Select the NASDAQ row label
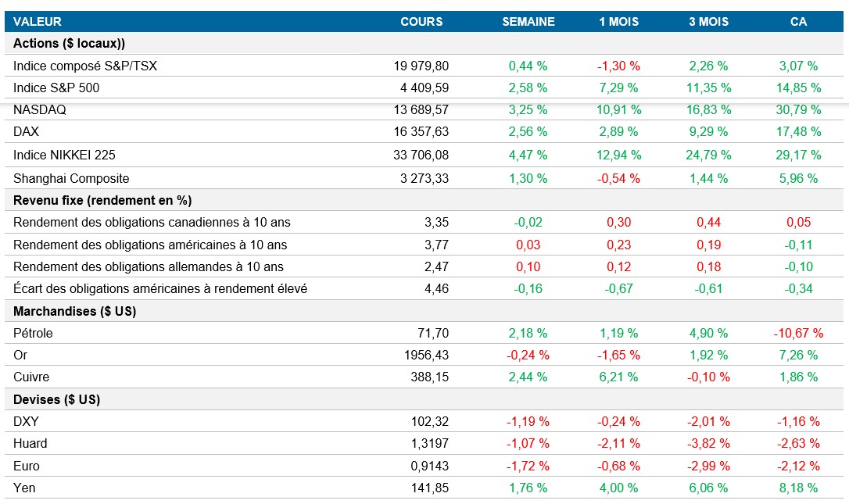This screenshot has width=849, height=504. click(x=39, y=109)
